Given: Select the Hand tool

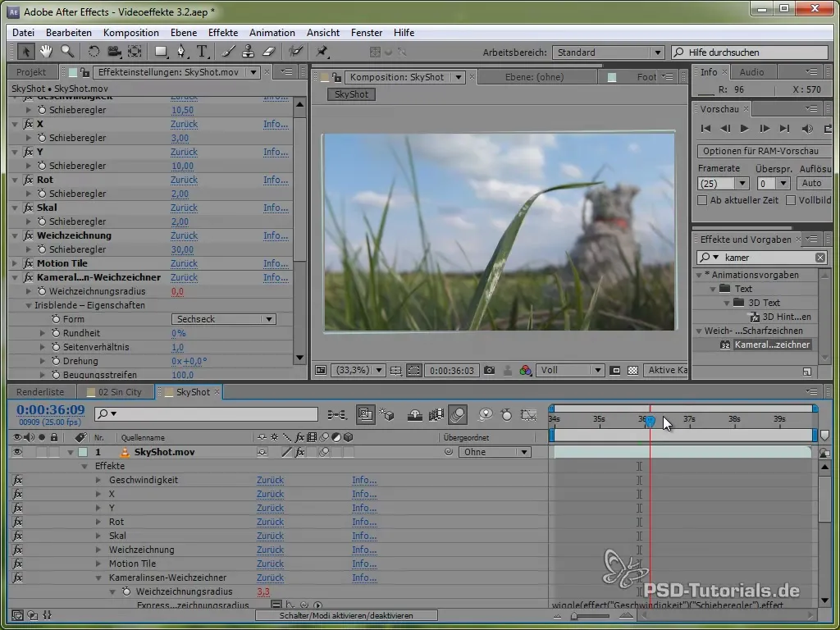Looking at the screenshot, I should (x=46, y=52).
